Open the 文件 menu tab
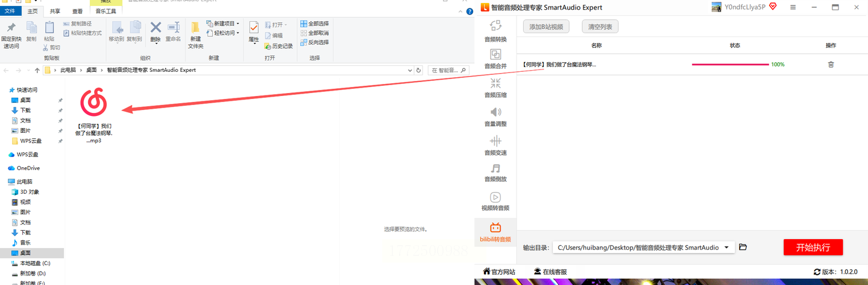The height and width of the screenshot is (285, 868). [x=10, y=11]
